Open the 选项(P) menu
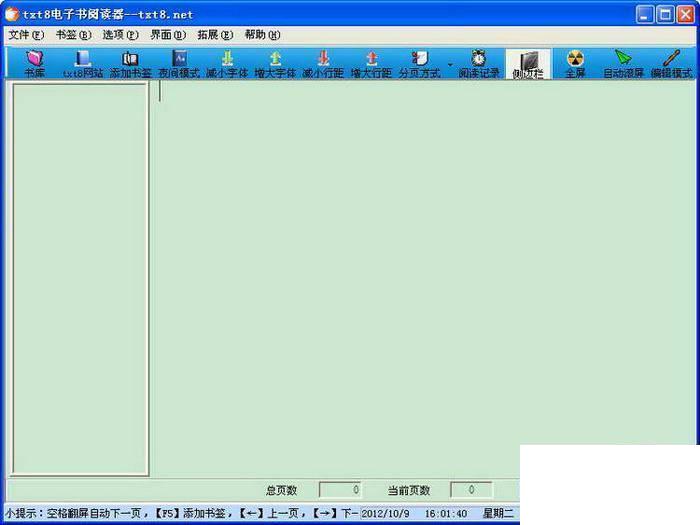Screen dimensions: 700x525 [121, 35]
